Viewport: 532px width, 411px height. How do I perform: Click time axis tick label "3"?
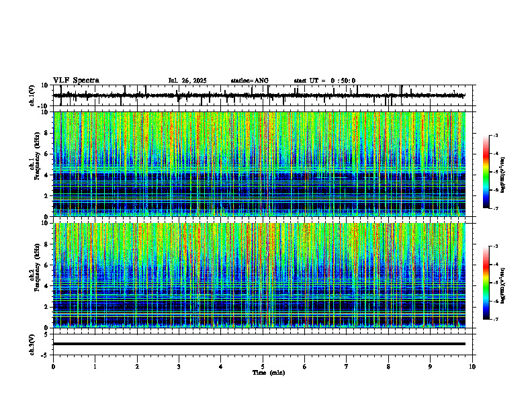pos(179,367)
